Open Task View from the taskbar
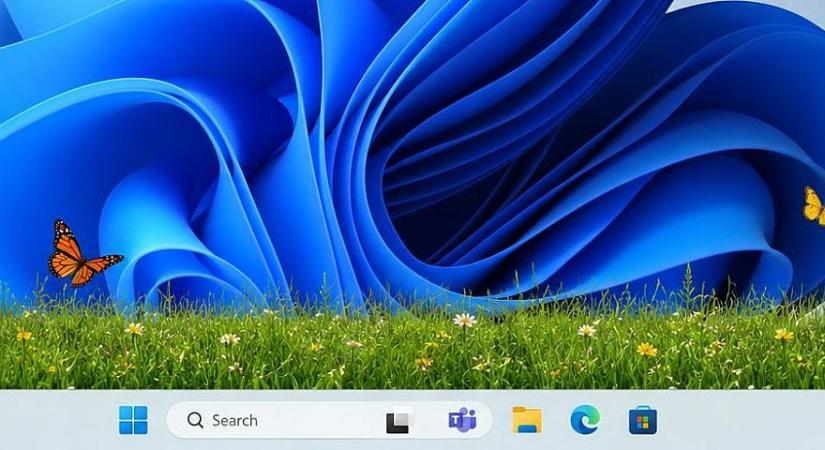This screenshot has height=450, width=825. point(398,422)
